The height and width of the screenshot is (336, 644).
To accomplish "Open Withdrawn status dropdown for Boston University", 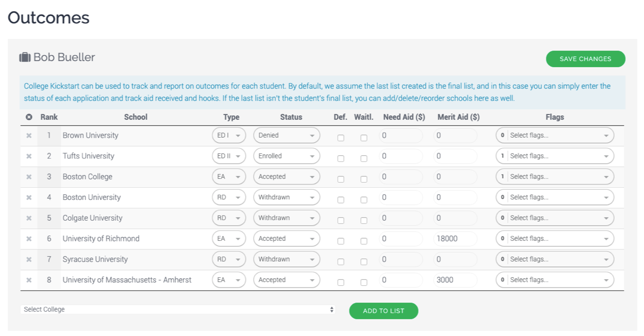I will pos(287,197).
